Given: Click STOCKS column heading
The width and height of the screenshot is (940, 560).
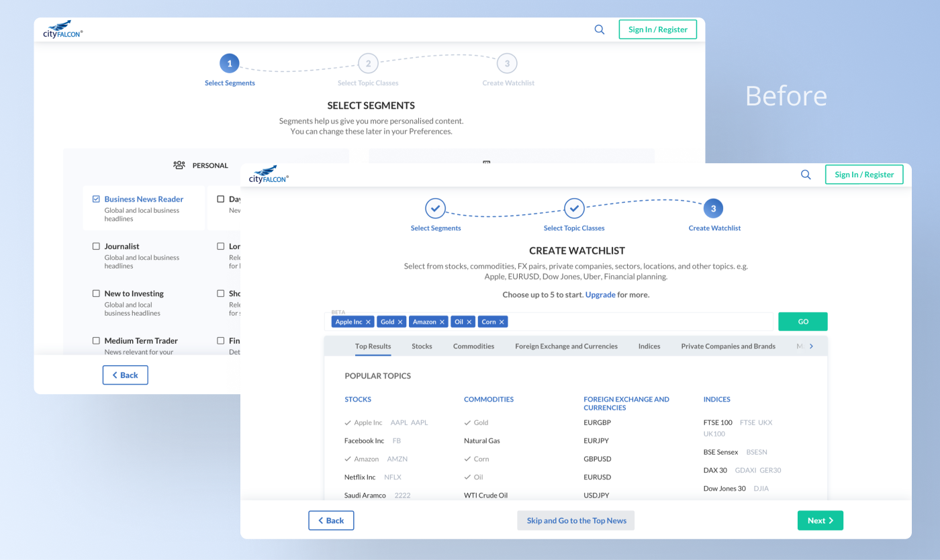Looking at the screenshot, I should [x=358, y=399].
